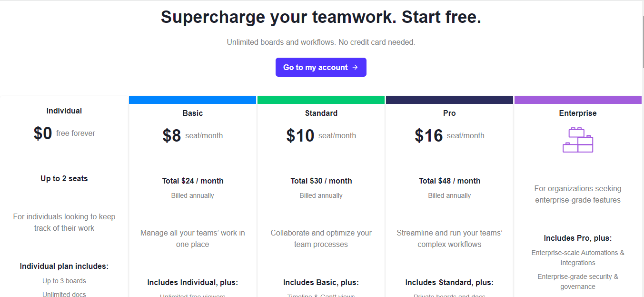Click the dark bar above the Pro plan

(x=449, y=100)
